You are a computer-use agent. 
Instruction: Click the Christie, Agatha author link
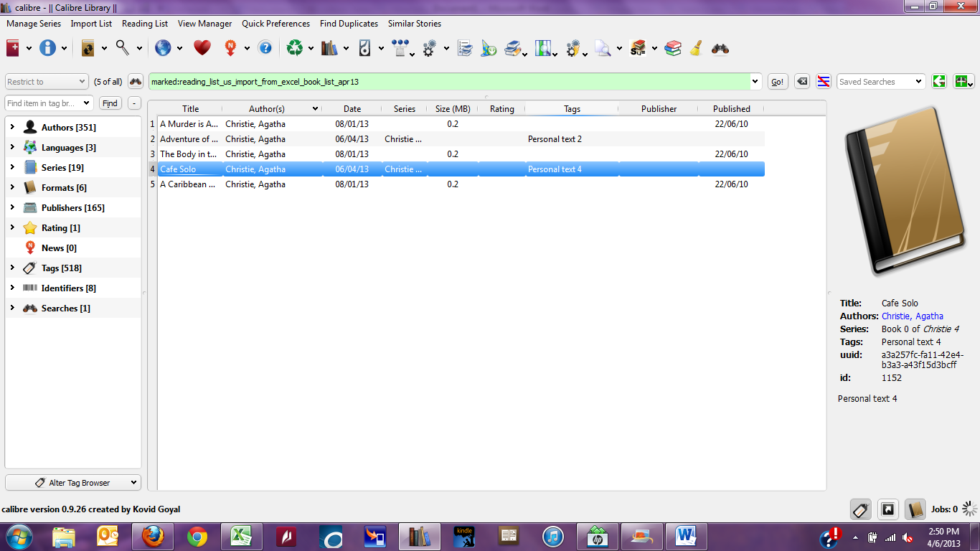[x=913, y=316]
